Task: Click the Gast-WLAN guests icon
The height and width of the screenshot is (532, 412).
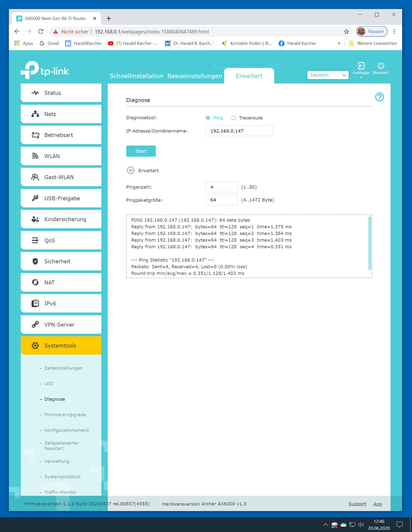Action: click(x=35, y=177)
